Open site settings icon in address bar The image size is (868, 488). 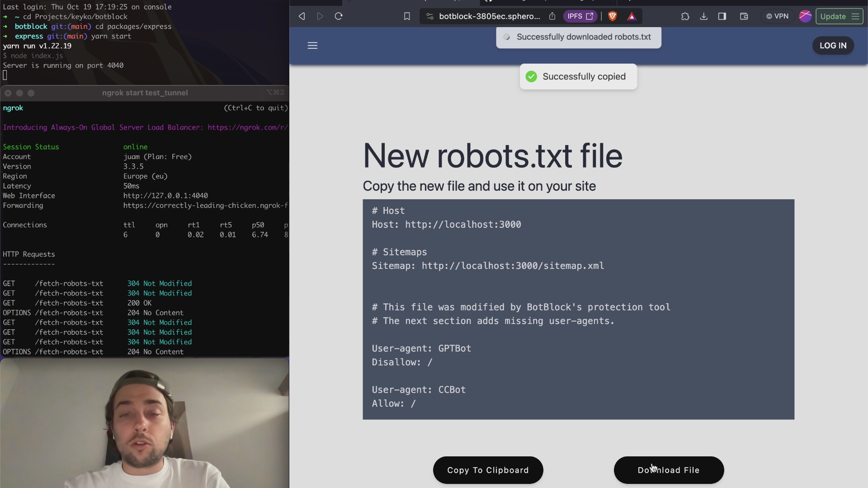(x=430, y=16)
